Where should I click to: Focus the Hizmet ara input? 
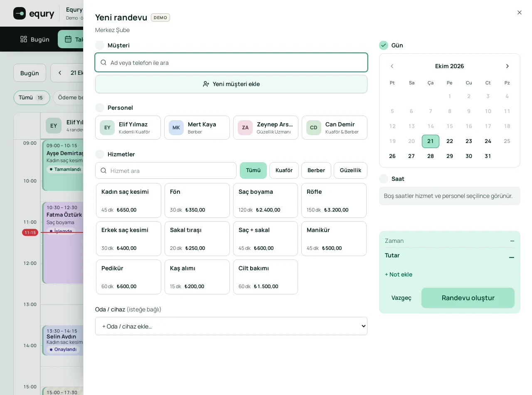point(166,170)
